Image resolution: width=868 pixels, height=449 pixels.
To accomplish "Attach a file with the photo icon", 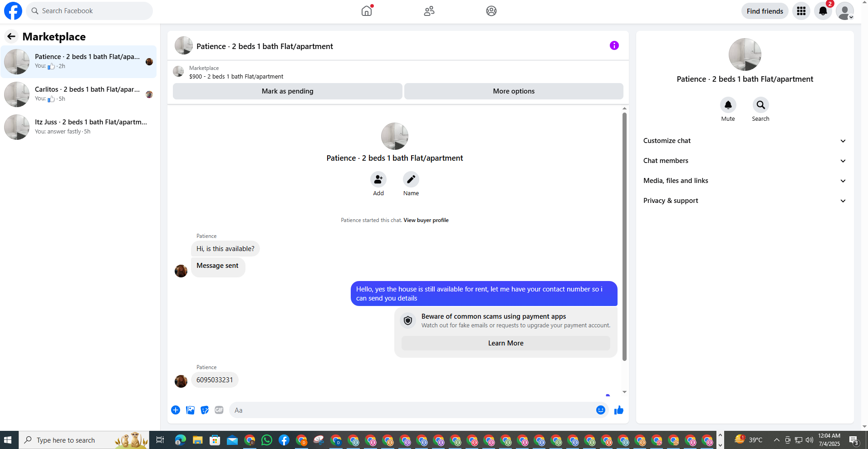I will click(190, 410).
